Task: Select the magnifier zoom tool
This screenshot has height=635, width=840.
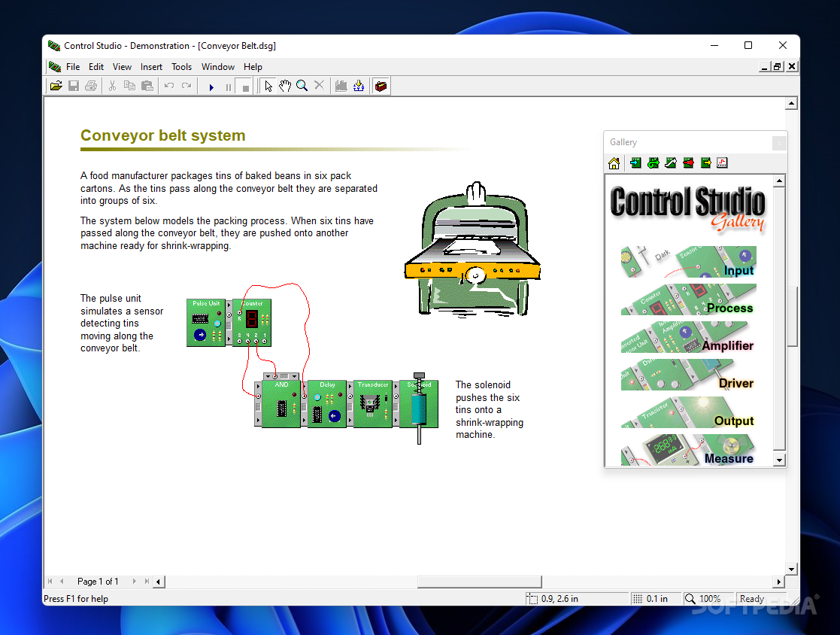Action: point(302,86)
